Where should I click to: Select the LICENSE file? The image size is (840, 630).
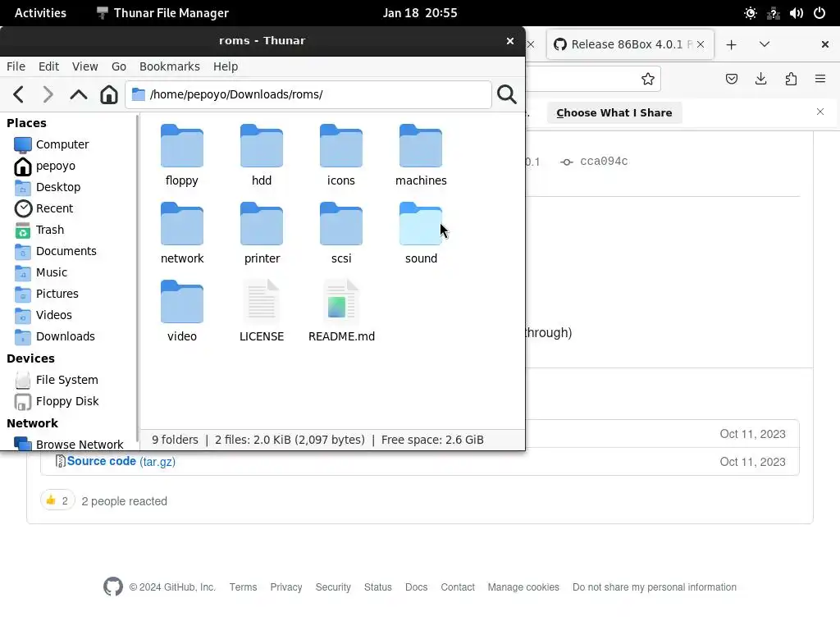(x=262, y=311)
